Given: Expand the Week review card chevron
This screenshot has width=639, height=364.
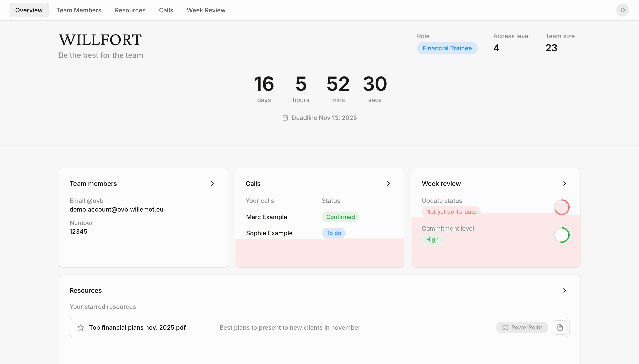Looking at the screenshot, I should (x=564, y=184).
